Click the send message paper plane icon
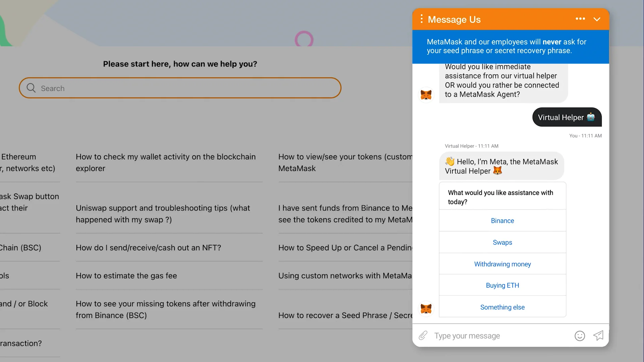 (x=598, y=336)
